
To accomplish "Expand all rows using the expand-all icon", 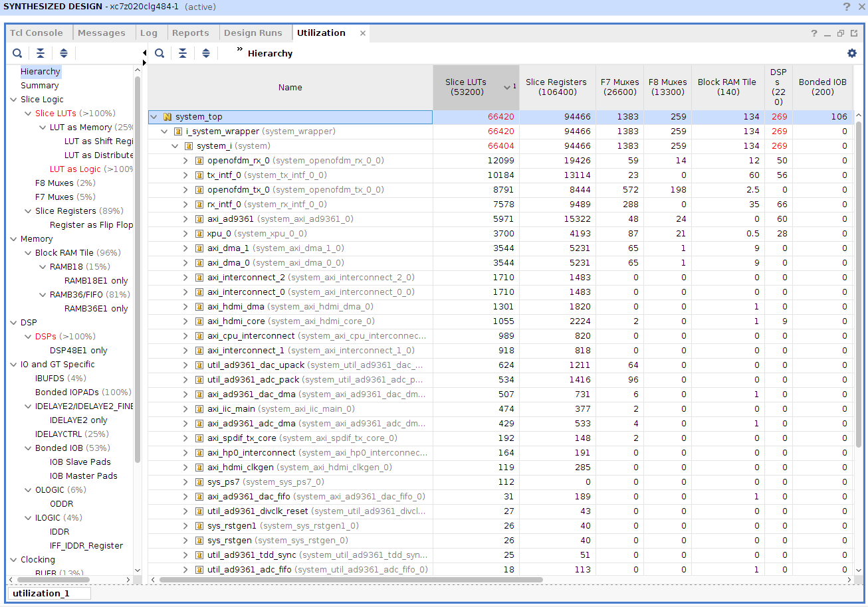I will click(206, 53).
